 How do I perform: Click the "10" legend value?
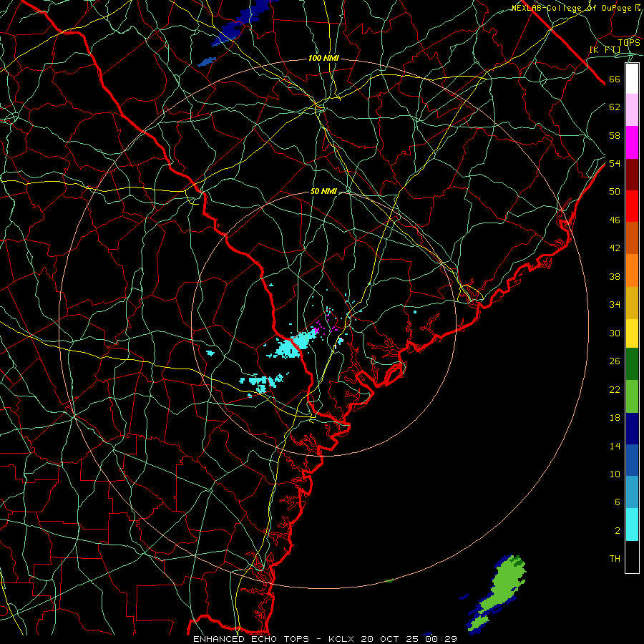pos(615,474)
